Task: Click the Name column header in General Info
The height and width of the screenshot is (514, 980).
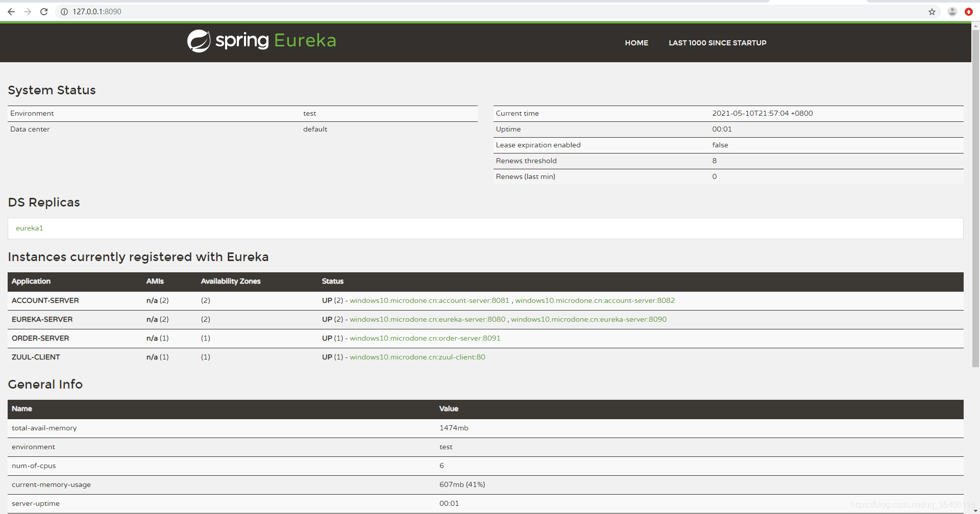Action: click(x=22, y=409)
